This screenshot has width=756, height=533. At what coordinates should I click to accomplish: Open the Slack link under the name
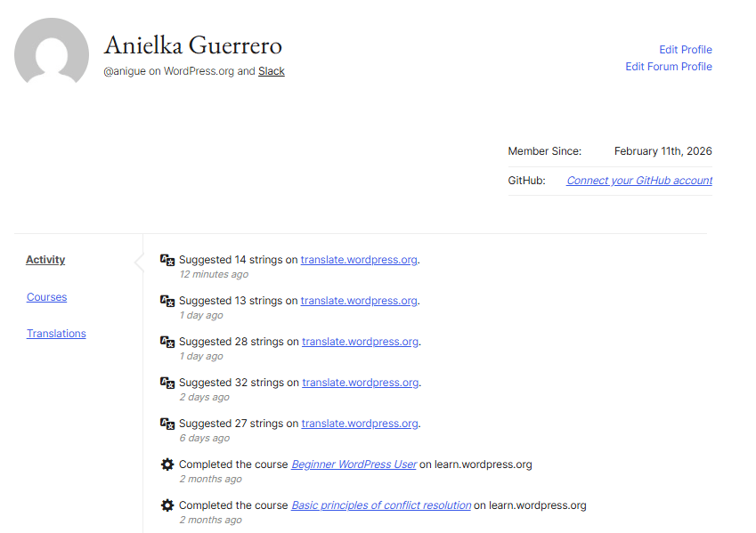click(x=272, y=71)
